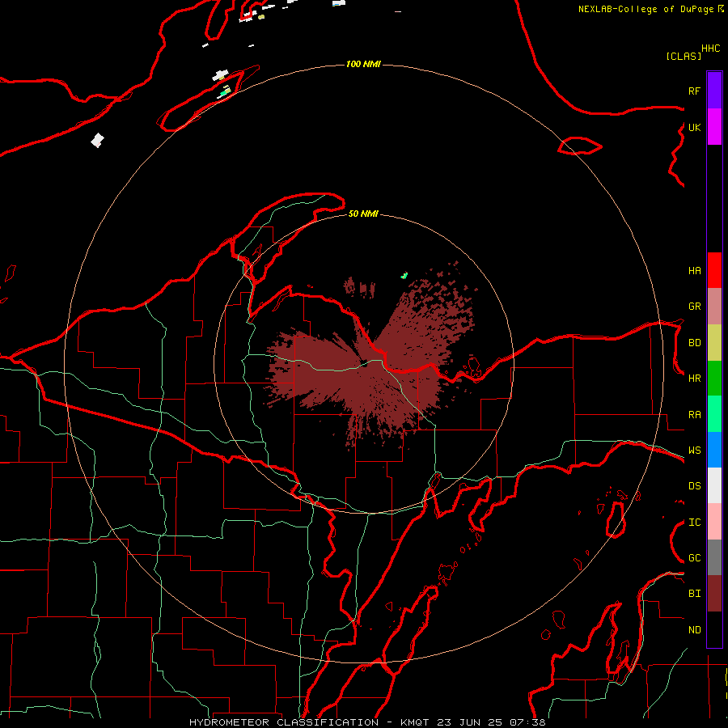728x728 pixels.
Task: Click the DS legend label
Action: pos(695,486)
